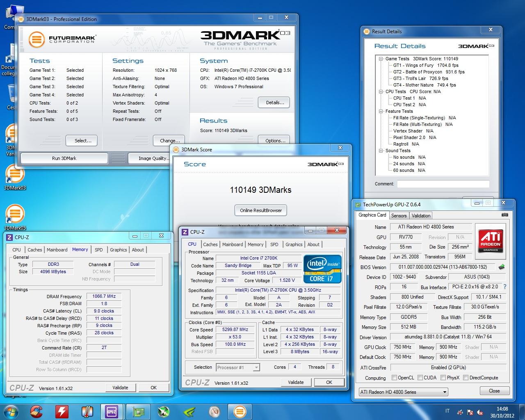Click the Online ResultBrowser button
The image size is (525, 420).
coord(261,210)
